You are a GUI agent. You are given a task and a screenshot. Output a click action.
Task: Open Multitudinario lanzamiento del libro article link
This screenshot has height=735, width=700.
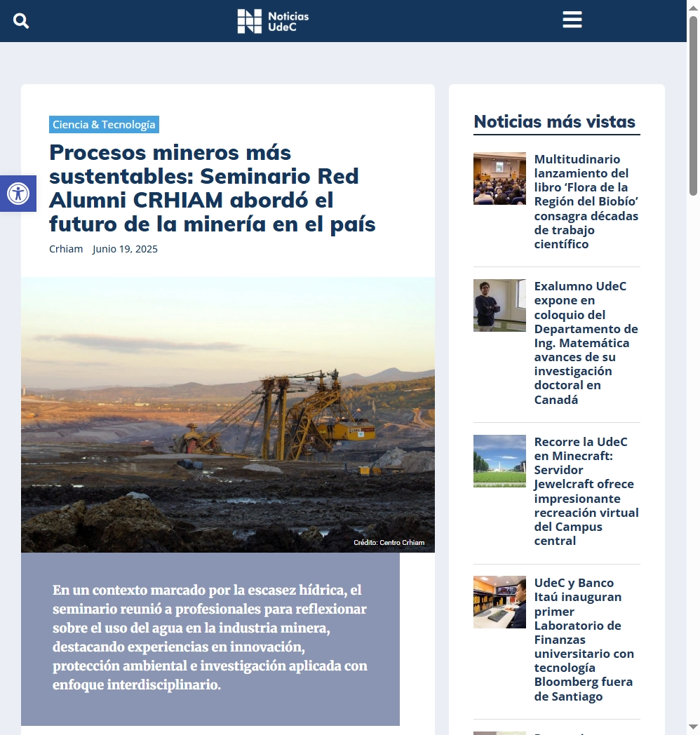[x=586, y=201]
